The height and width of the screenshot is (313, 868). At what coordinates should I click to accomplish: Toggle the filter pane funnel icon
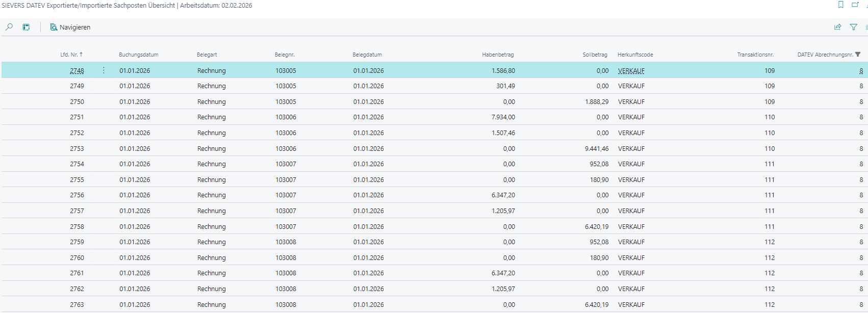pyautogui.click(x=853, y=27)
